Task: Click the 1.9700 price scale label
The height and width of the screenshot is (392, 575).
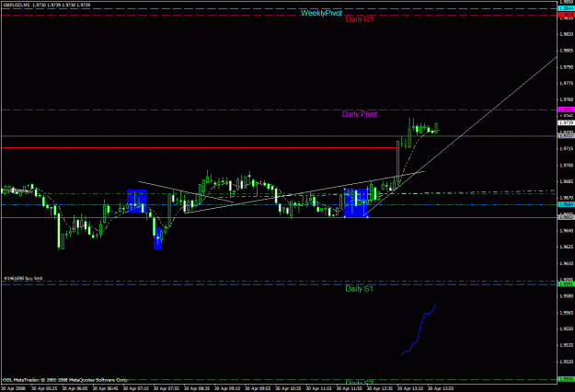Action: click(567, 166)
